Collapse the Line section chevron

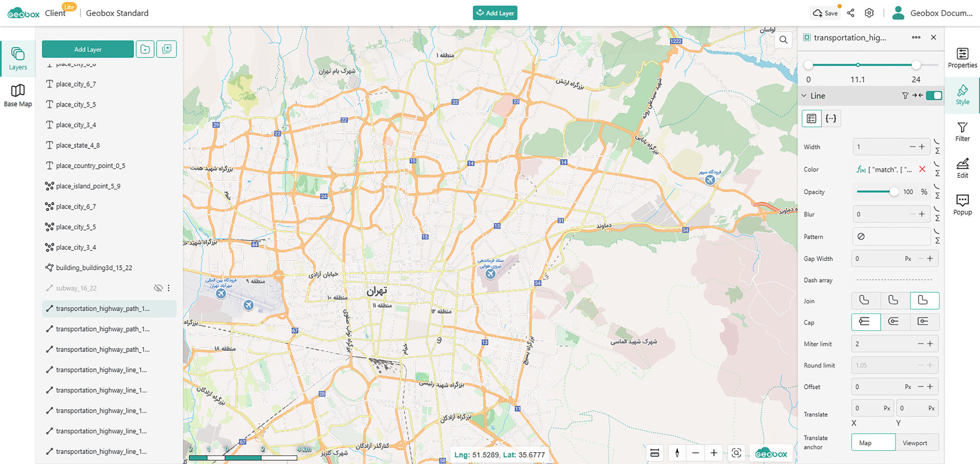point(804,96)
